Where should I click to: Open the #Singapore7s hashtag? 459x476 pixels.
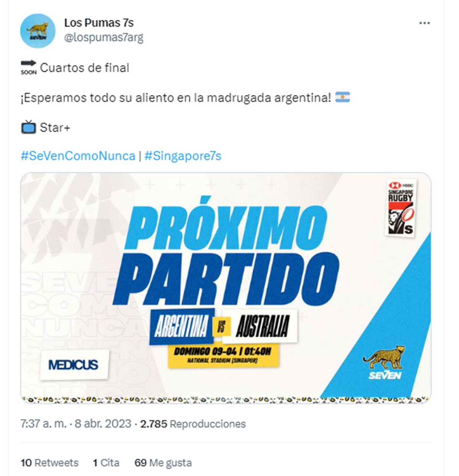[183, 156]
